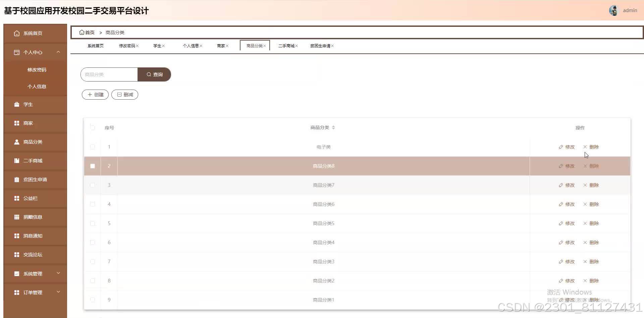The height and width of the screenshot is (318, 644).
Task: Click 修改 edit for row 商品分类8
Action: pos(567,166)
